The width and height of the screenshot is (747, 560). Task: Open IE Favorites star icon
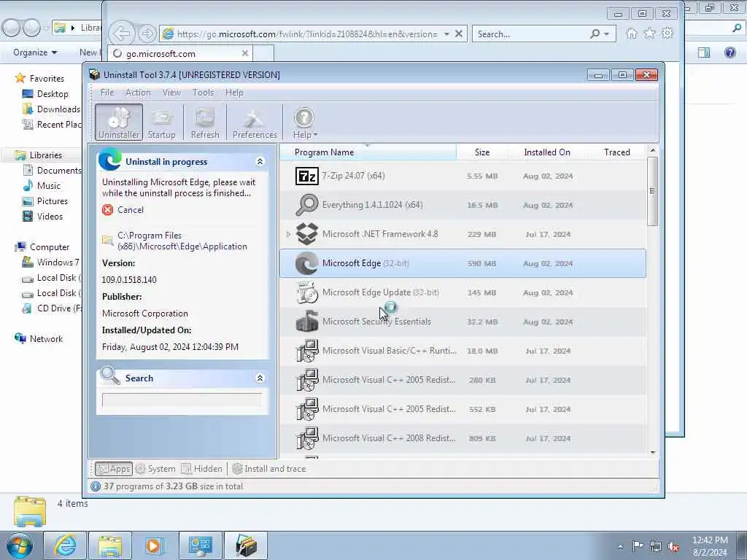[x=649, y=34]
